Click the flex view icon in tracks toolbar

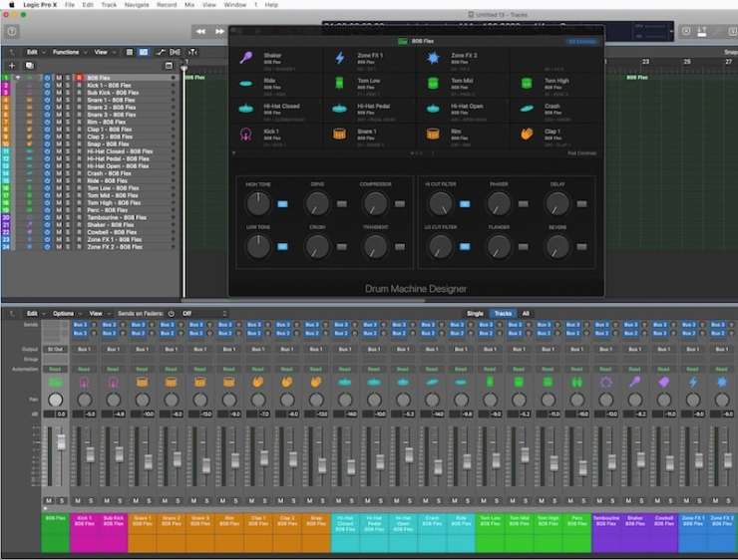coord(175,52)
